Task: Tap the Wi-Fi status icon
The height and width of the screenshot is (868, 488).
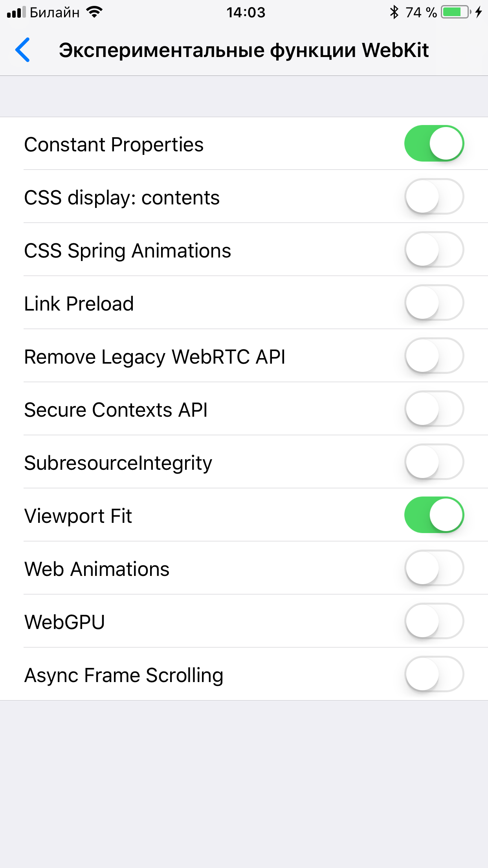Action: 94,12
